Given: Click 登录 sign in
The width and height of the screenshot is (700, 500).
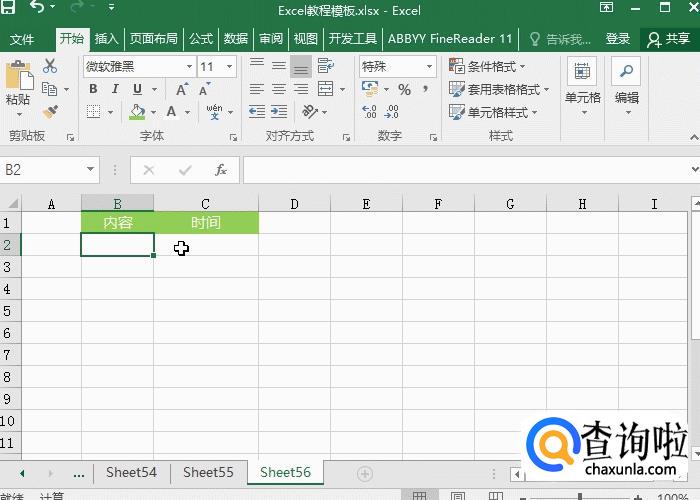Looking at the screenshot, I should coord(617,39).
